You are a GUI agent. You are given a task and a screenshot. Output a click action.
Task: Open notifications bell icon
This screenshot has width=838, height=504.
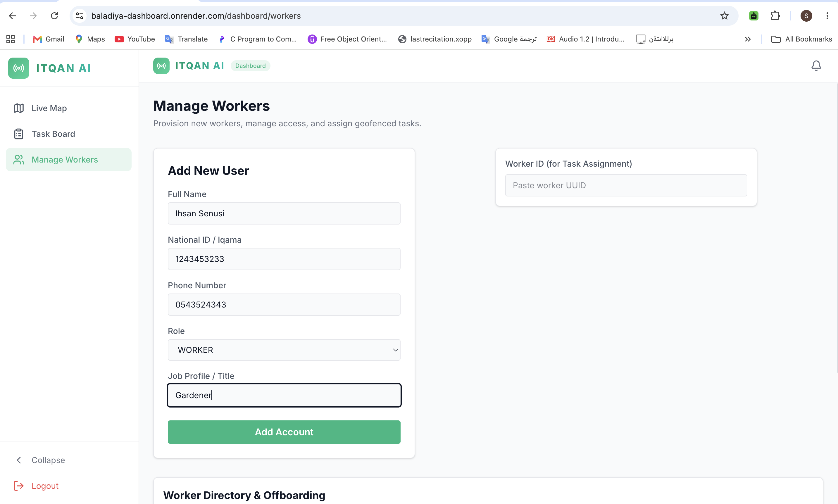pos(816,65)
